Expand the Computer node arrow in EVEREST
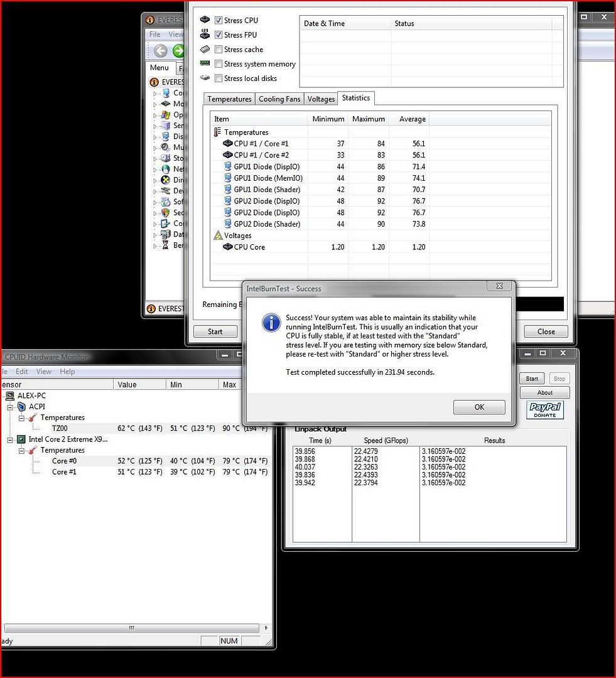 [155, 94]
